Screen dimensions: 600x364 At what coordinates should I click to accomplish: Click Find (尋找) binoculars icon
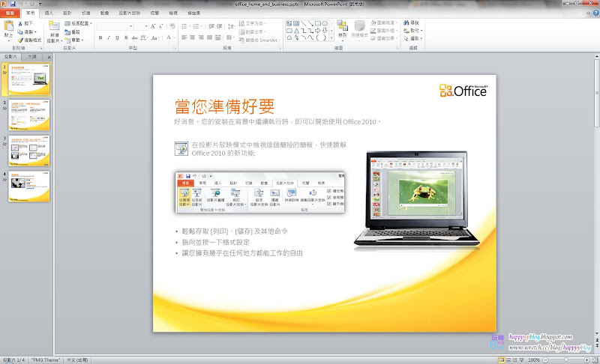click(x=406, y=23)
